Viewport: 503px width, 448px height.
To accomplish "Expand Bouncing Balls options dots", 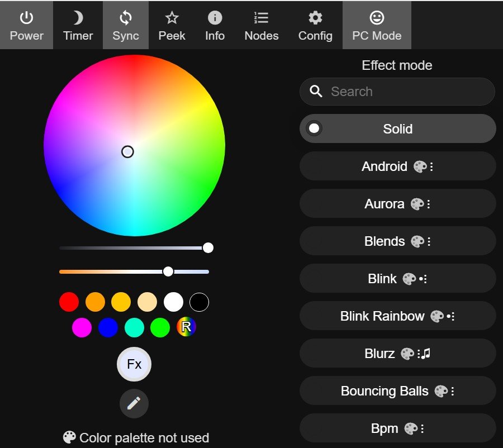I will coord(453,392).
